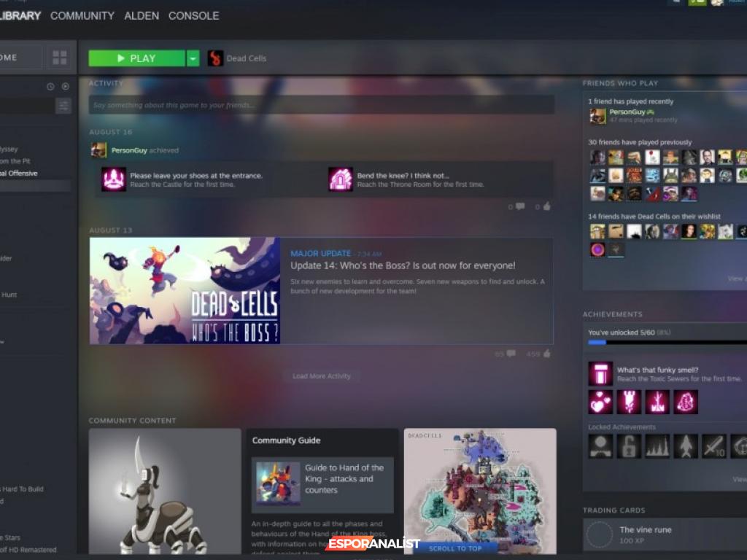Viewport: 747px width, 560px height.
Task: Click '14 friends have Dead Cells on their wishlist'
Action: [x=654, y=216]
